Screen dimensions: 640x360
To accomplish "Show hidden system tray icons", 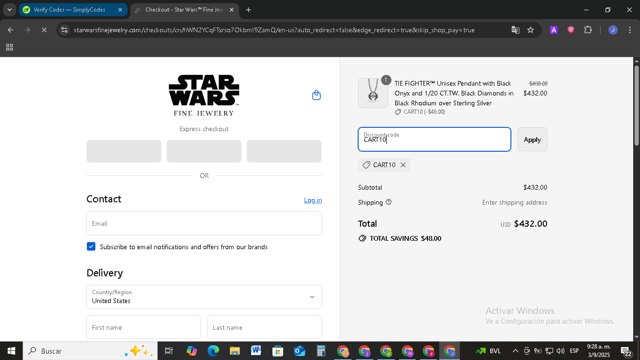I will click(515, 351).
